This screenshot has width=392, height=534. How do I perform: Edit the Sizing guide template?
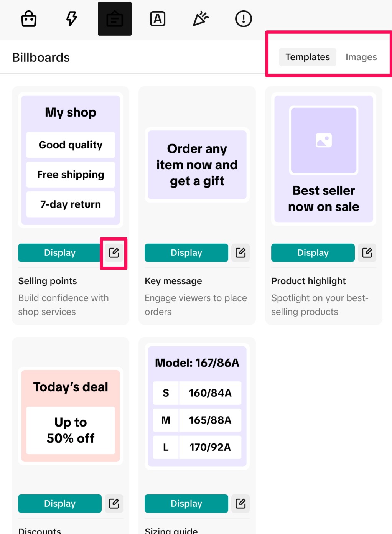[x=240, y=504]
